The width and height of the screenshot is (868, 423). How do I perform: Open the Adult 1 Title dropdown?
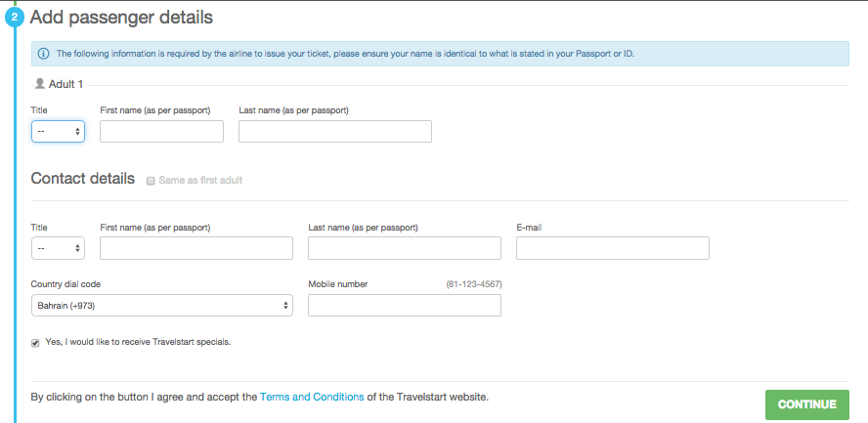58,132
